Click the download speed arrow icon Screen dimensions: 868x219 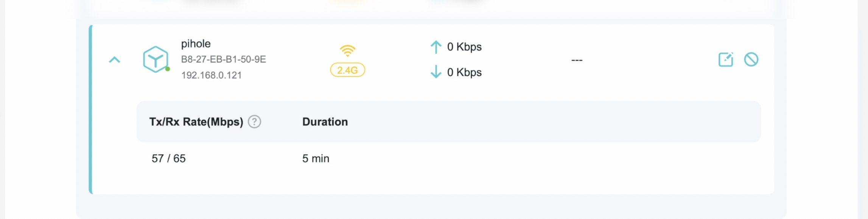[x=436, y=72]
